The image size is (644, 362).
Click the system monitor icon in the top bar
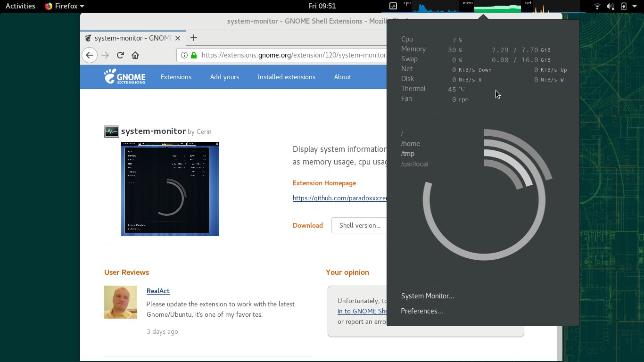[393, 6]
